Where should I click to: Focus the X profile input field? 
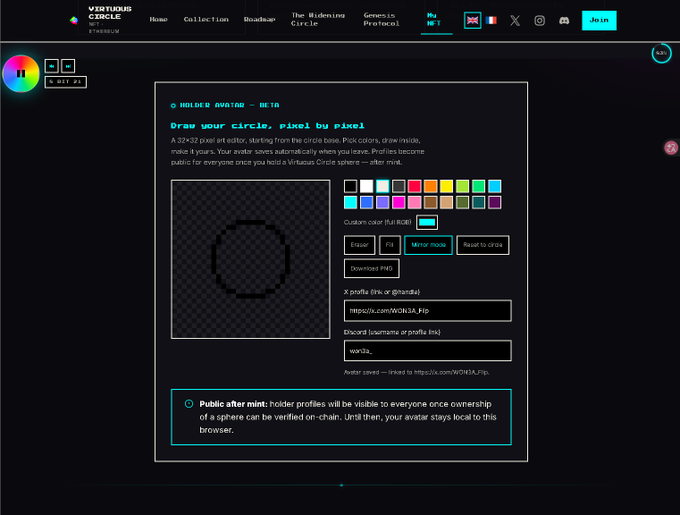428,311
